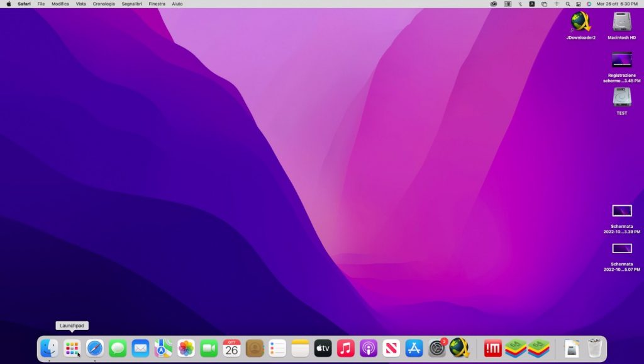
Task: Launch JDownloader2 from the Dock
Action: pos(459,349)
